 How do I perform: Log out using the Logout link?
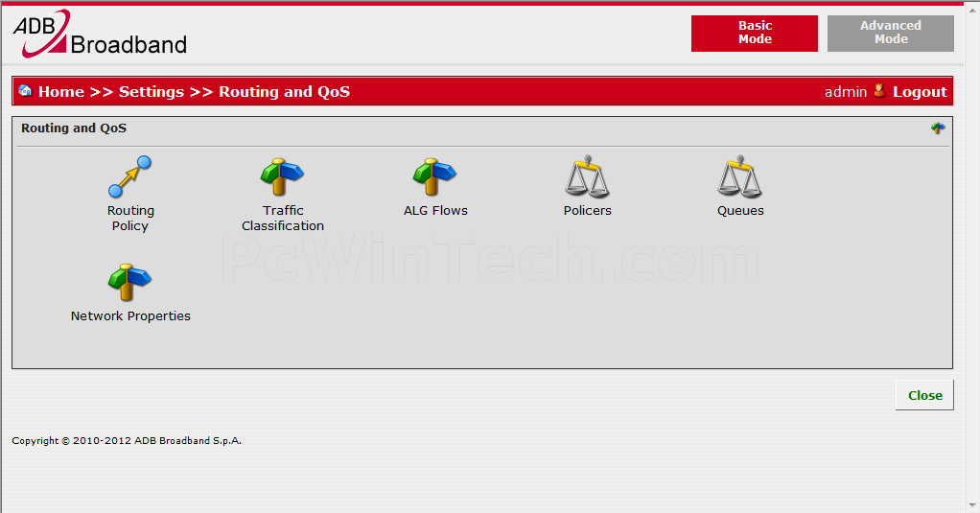tap(920, 92)
